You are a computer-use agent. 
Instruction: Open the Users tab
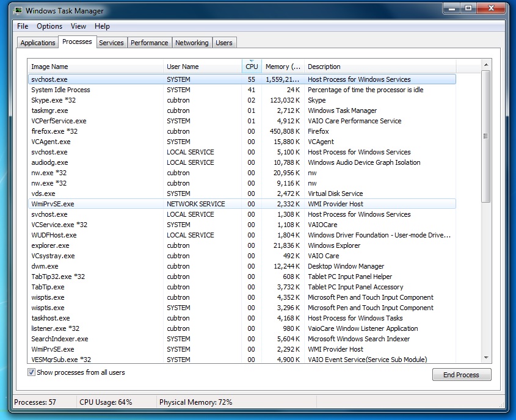224,43
